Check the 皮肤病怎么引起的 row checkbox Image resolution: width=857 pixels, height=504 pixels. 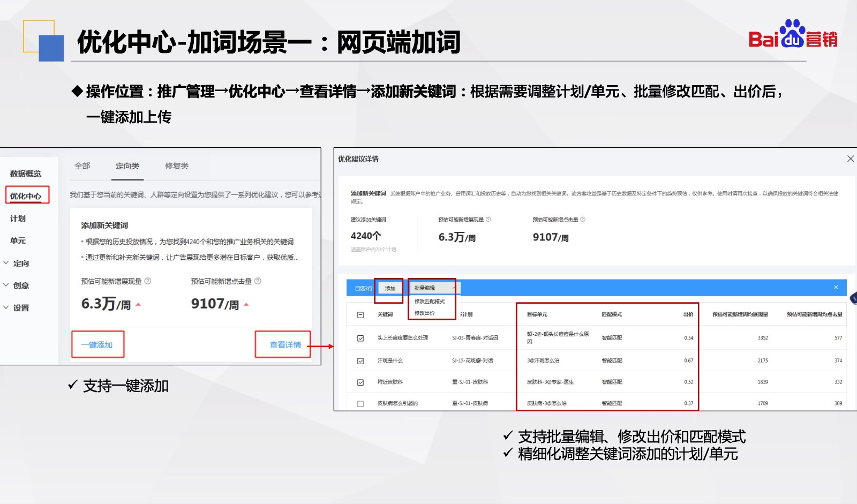[x=360, y=403]
